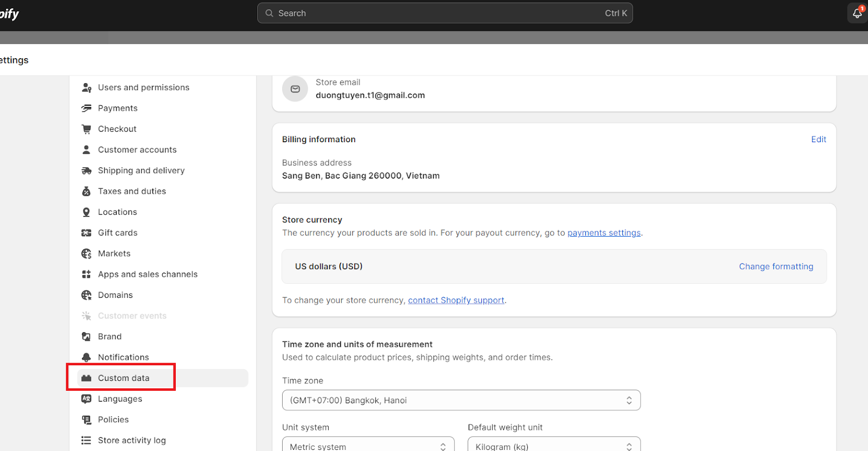Click the Gift cards icon

click(86, 233)
